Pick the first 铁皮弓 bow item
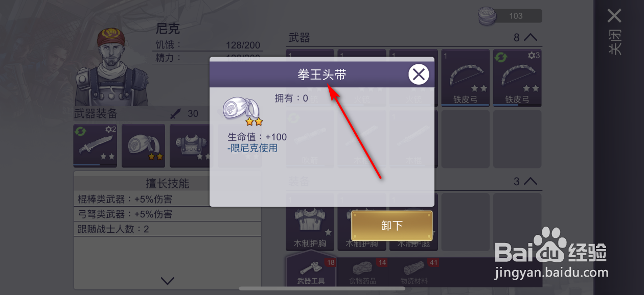 (x=466, y=78)
